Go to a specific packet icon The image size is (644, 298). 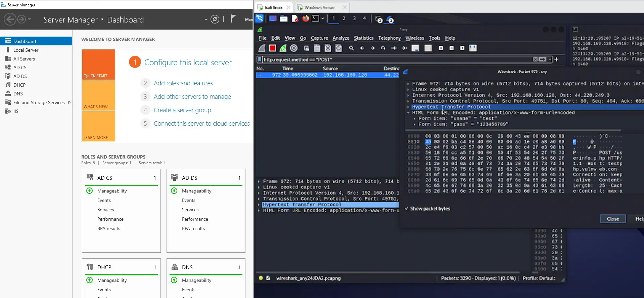[x=383, y=48]
